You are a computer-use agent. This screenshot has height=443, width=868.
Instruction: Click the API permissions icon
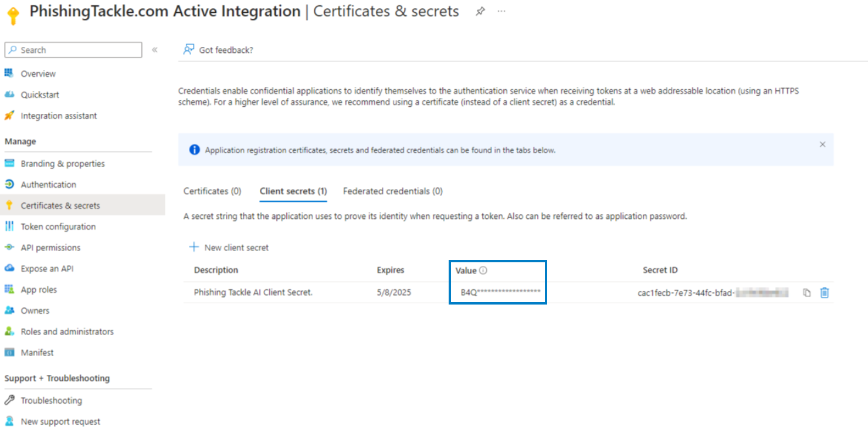tap(9, 248)
